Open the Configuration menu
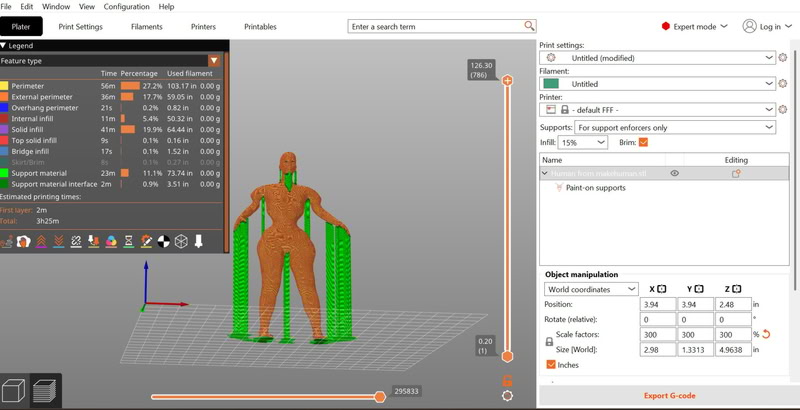Image resolution: width=800 pixels, height=410 pixels. coord(126,7)
